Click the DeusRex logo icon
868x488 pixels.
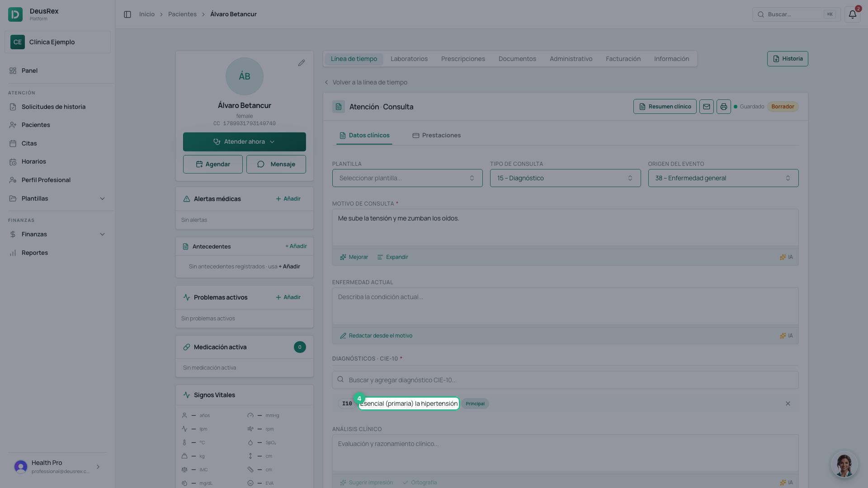(15, 14)
